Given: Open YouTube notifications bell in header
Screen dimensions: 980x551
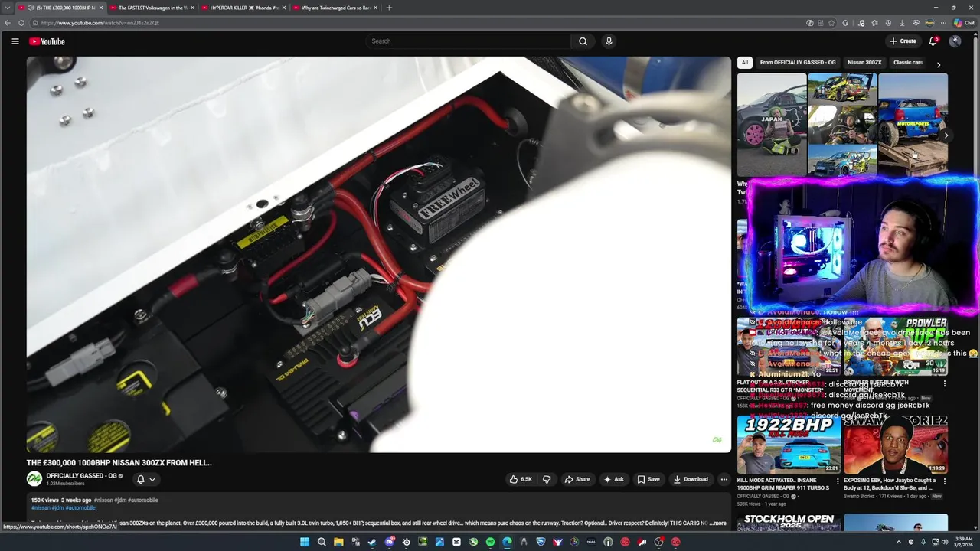Looking at the screenshot, I should 933,41.
